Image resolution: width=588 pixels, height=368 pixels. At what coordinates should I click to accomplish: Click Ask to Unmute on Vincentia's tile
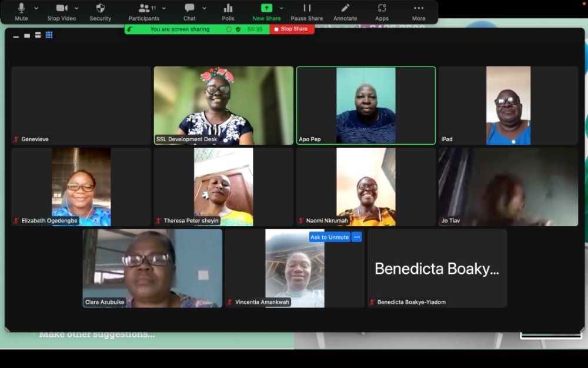coord(329,237)
